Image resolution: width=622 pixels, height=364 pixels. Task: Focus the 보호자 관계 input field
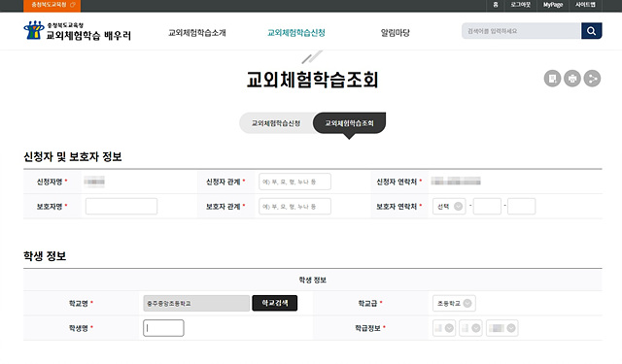(x=294, y=207)
